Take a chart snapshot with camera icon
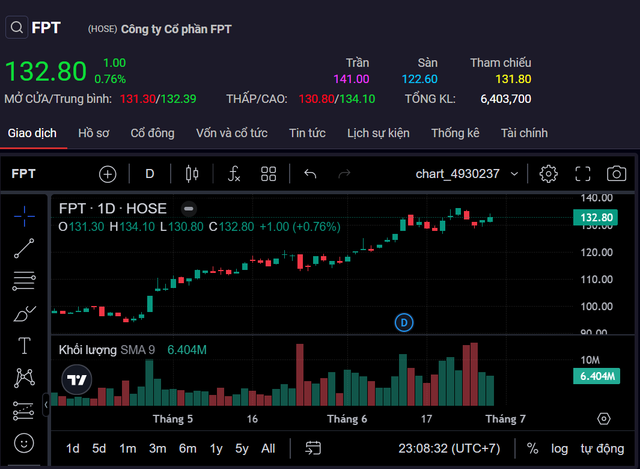 (x=616, y=174)
